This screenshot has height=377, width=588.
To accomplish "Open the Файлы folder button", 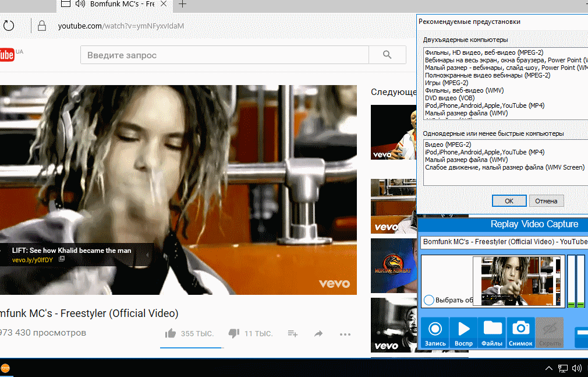I will pyautogui.click(x=492, y=333).
